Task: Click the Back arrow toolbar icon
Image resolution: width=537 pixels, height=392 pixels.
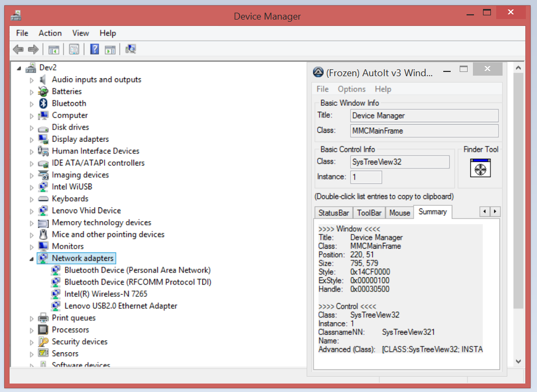Action: [x=18, y=50]
